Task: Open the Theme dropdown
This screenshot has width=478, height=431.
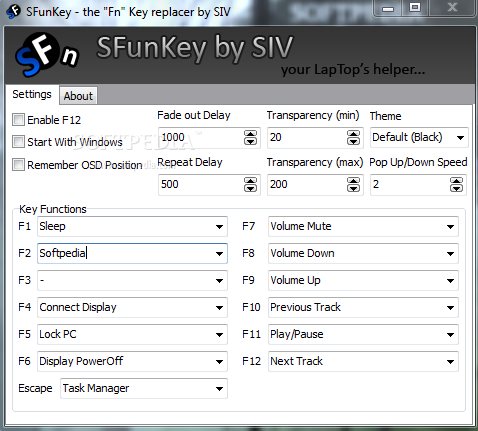Action: click(x=419, y=137)
